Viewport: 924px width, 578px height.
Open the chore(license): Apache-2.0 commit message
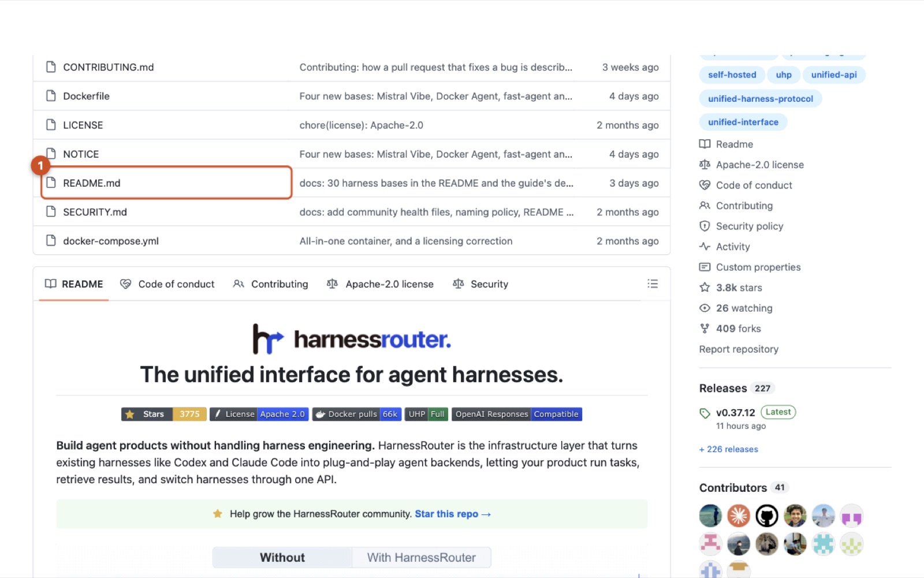point(362,125)
